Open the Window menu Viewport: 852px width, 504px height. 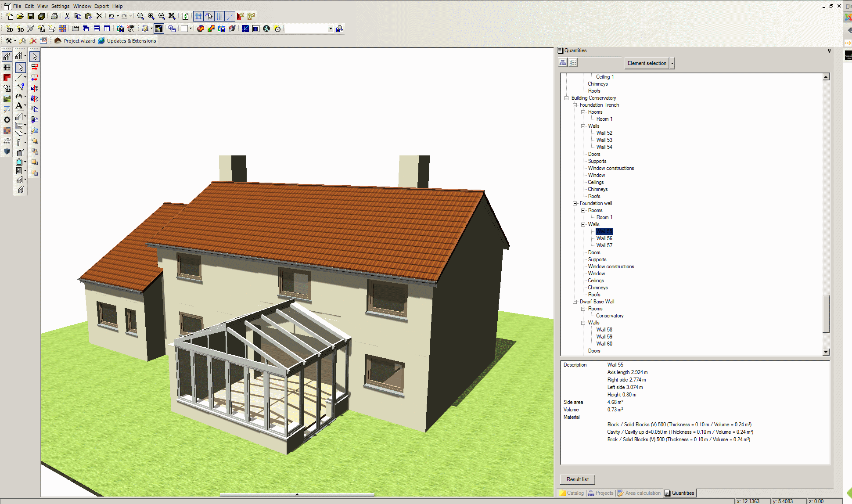83,6
